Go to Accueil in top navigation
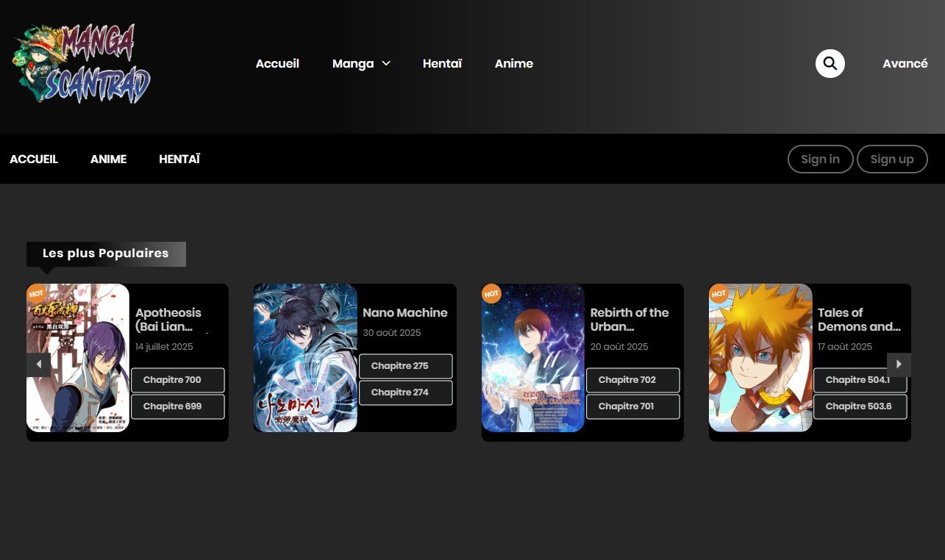 coord(277,64)
